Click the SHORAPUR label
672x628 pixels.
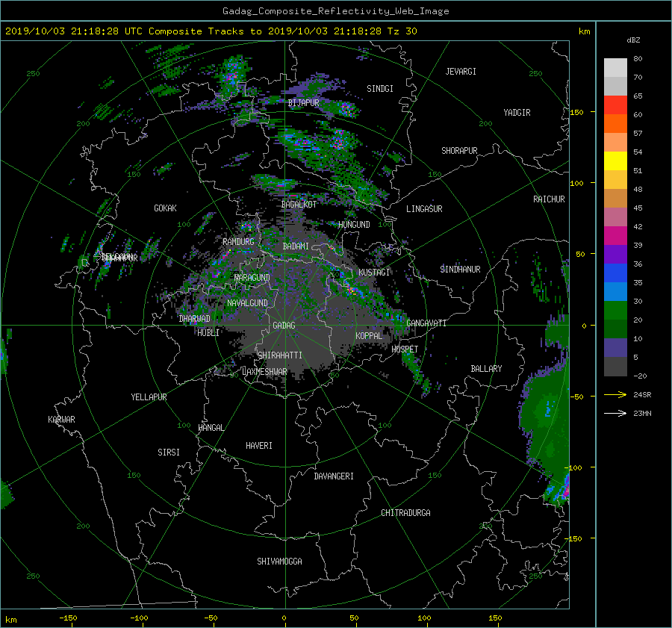(x=459, y=151)
